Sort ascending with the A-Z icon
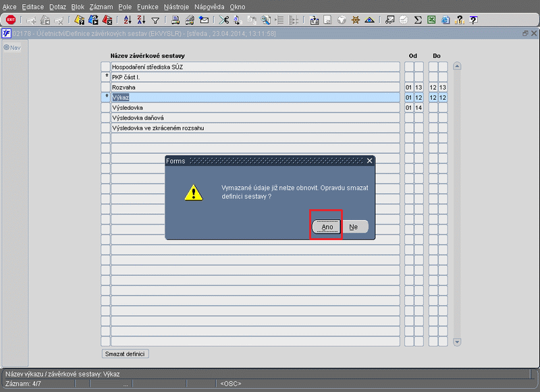 [128, 20]
